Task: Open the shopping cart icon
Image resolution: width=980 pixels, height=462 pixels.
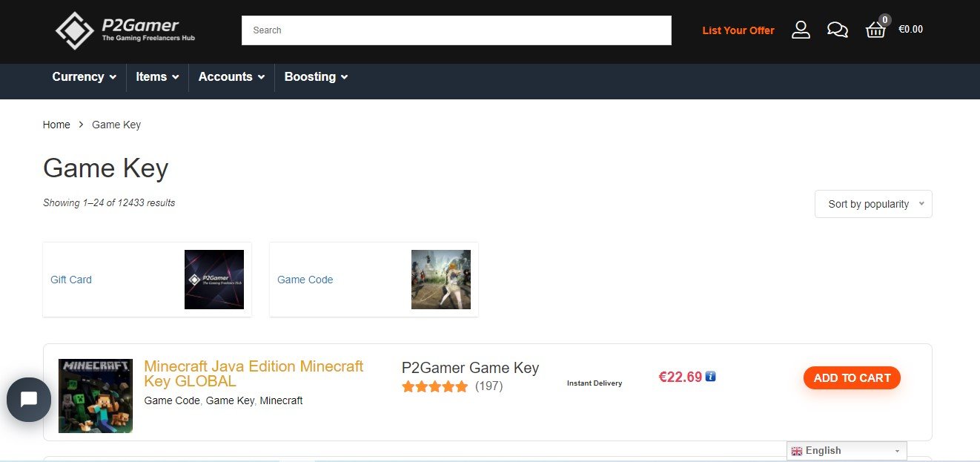Action: click(x=875, y=31)
